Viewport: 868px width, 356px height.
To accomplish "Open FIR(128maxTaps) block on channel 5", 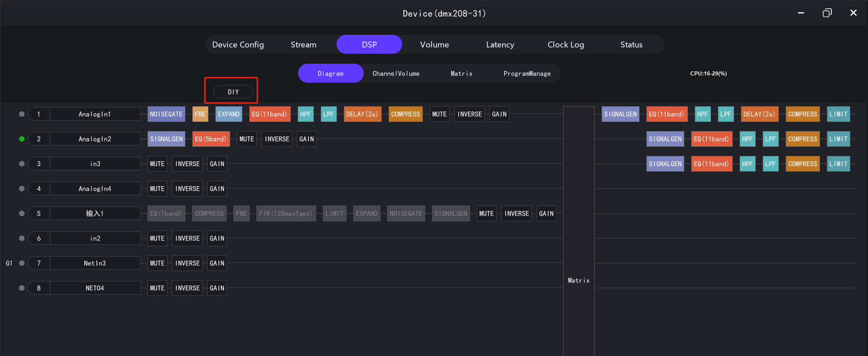I will pos(286,214).
